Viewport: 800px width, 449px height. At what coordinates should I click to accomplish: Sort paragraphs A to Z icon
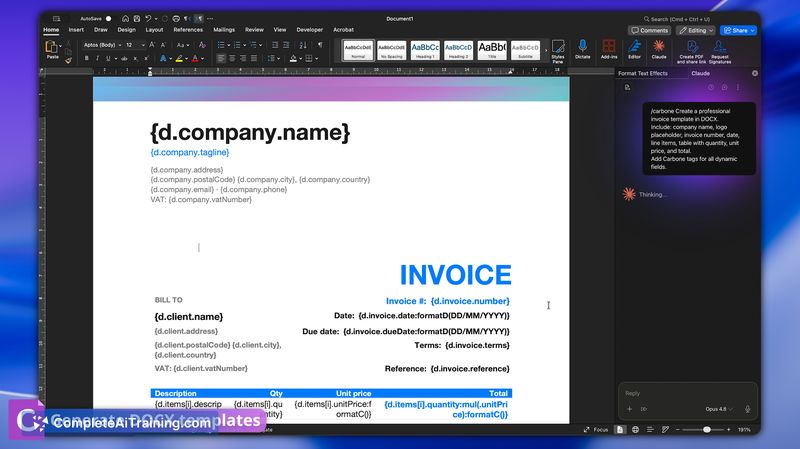303,45
